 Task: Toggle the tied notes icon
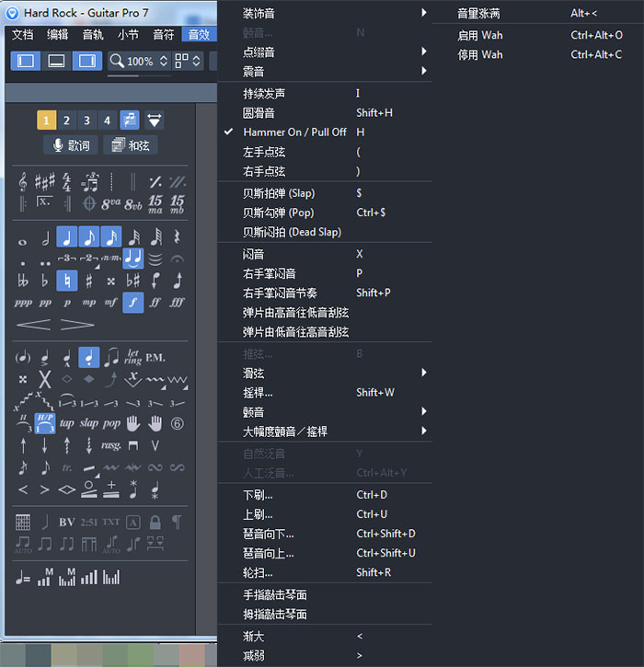pyautogui.click(x=133, y=259)
